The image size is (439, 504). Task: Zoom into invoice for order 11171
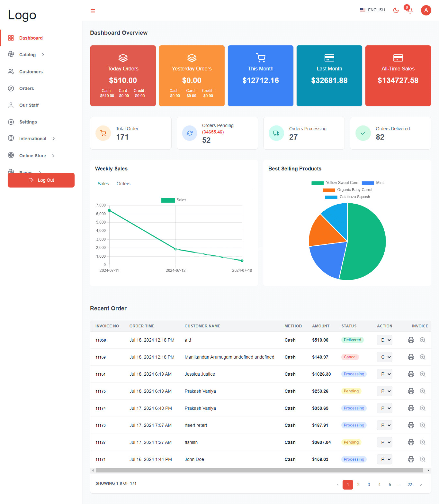422,459
